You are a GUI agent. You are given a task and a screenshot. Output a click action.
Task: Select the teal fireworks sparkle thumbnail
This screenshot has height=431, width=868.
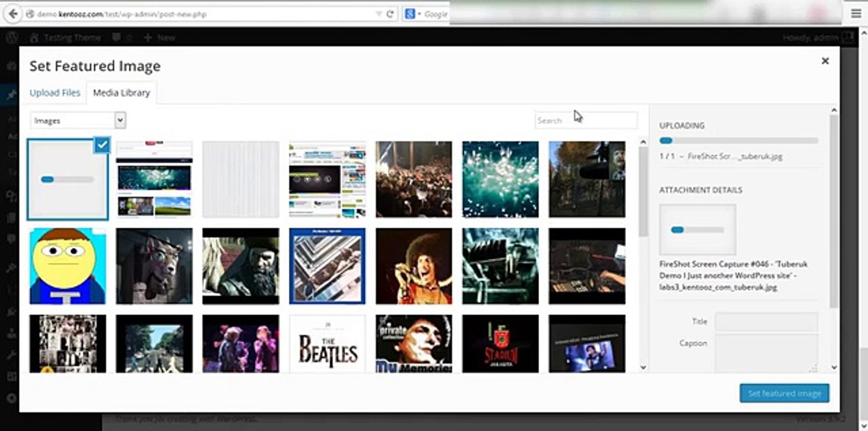pyautogui.click(x=500, y=179)
